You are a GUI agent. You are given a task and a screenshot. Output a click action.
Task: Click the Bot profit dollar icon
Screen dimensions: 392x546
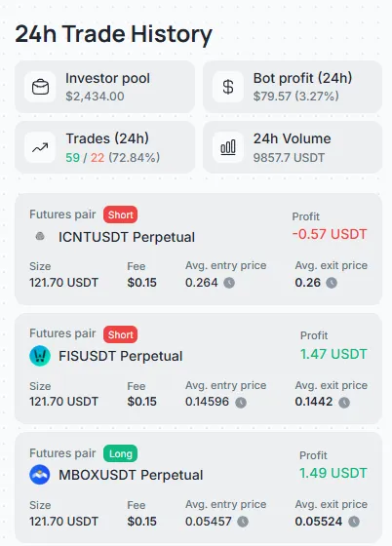pos(228,87)
